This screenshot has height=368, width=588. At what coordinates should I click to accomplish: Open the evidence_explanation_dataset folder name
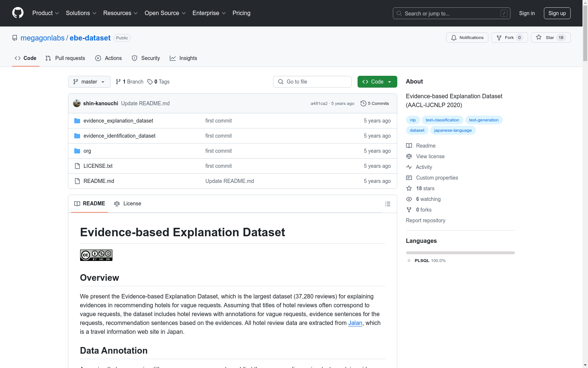118,121
